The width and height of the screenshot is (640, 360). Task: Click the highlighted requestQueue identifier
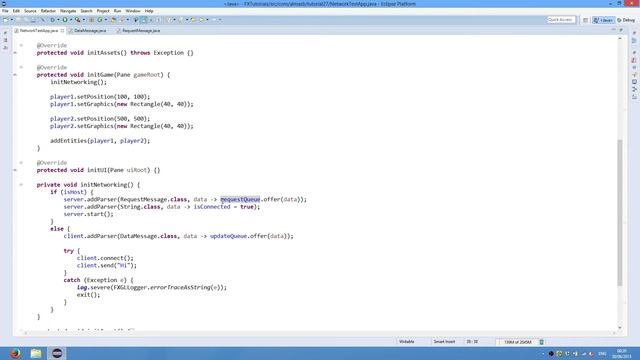(240, 200)
